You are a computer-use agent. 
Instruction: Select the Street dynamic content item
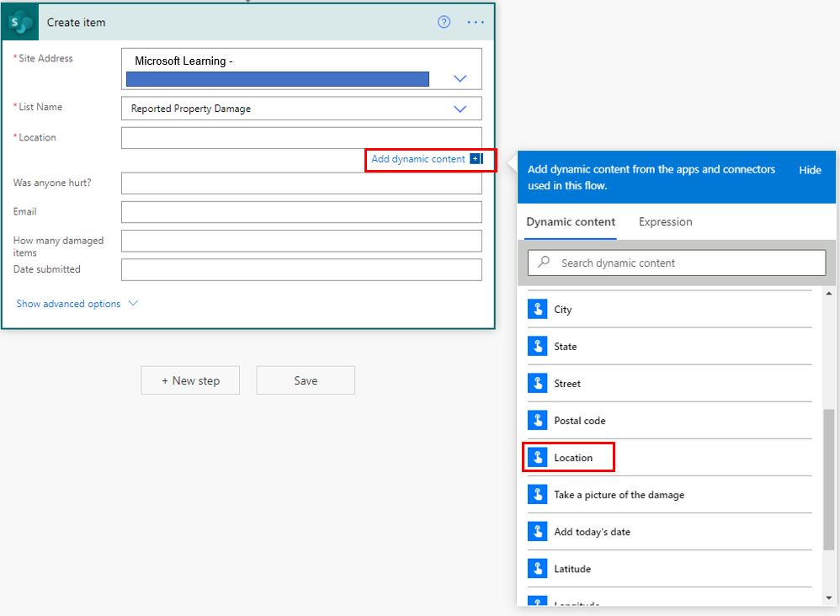pyautogui.click(x=670, y=383)
